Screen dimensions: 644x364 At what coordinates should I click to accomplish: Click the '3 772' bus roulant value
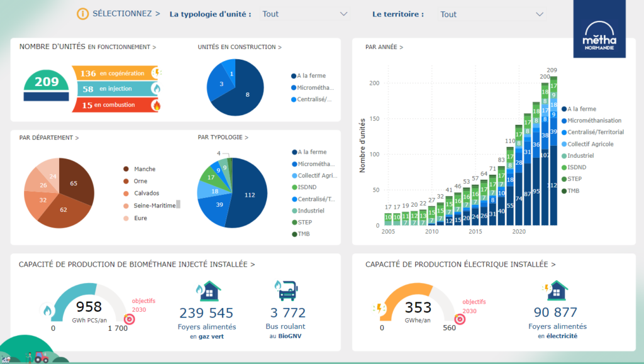pos(288,312)
